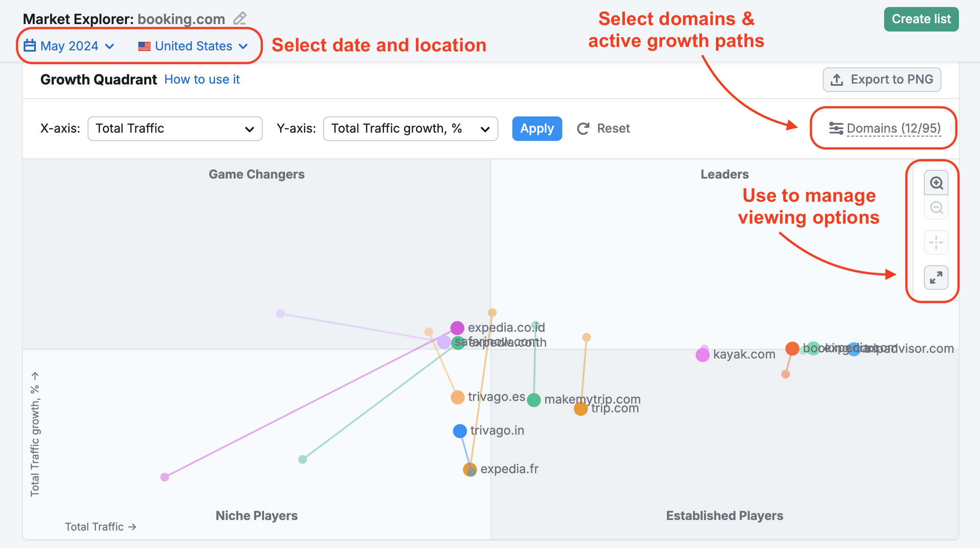
Task: Select the expedia.fr data point
Action: click(x=470, y=470)
